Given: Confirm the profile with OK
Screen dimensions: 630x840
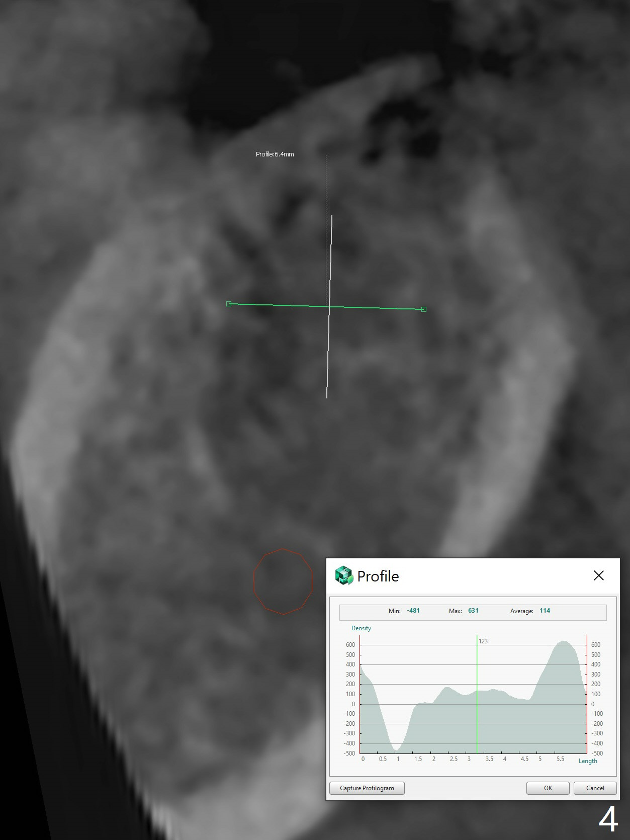Looking at the screenshot, I should click(548, 788).
